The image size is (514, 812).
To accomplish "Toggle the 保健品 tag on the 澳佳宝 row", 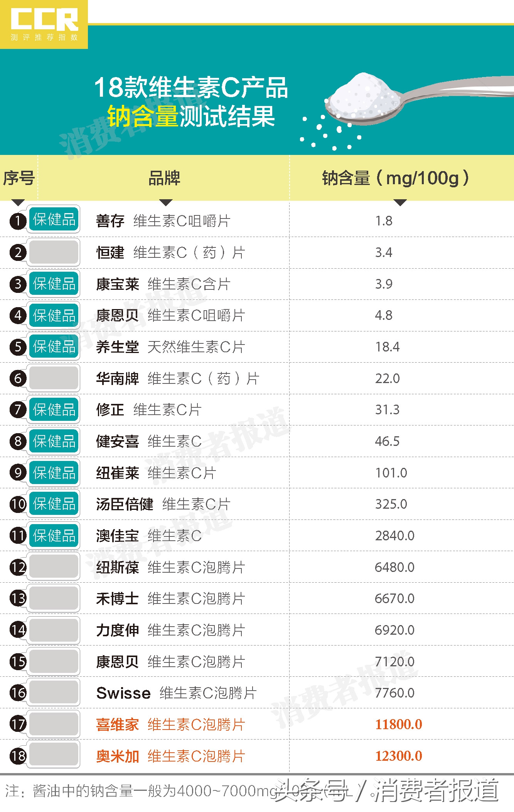I will [x=54, y=535].
